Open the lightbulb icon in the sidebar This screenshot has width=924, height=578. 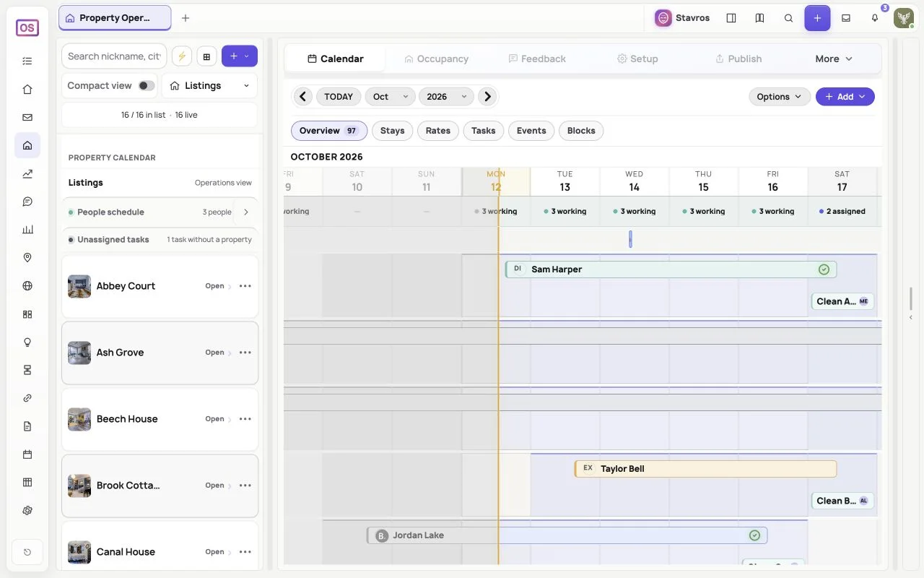point(27,342)
